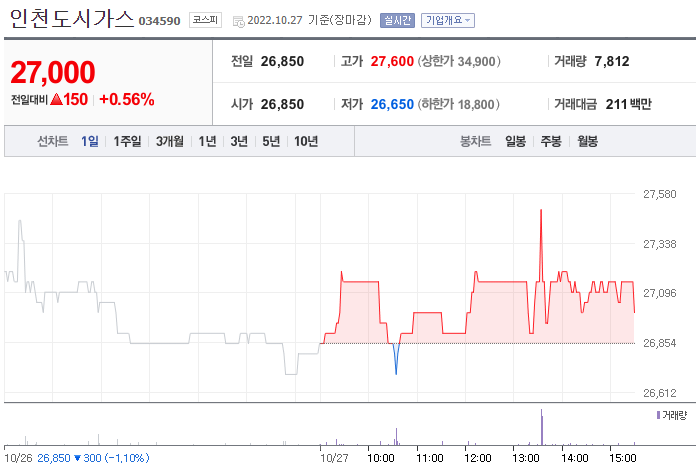
Task: Click the 인천도시가스 stock title
Action: tap(71, 19)
